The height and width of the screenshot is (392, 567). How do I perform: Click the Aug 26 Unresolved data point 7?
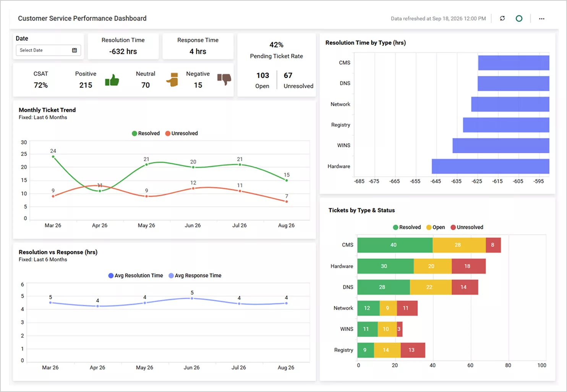click(x=287, y=201)
